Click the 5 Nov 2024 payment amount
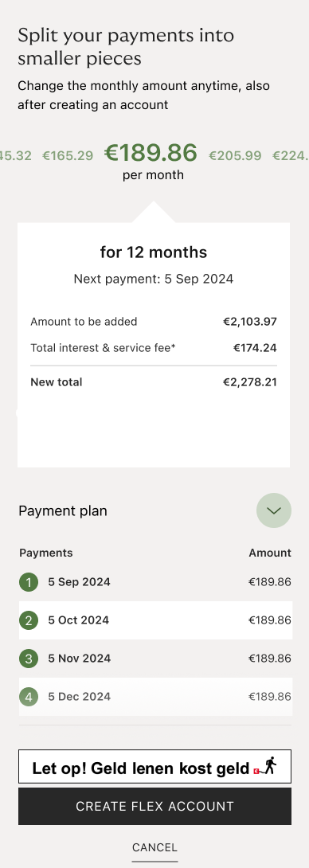Image resolution: width=309 pixels, height=868 pixels. click(270, 659)
